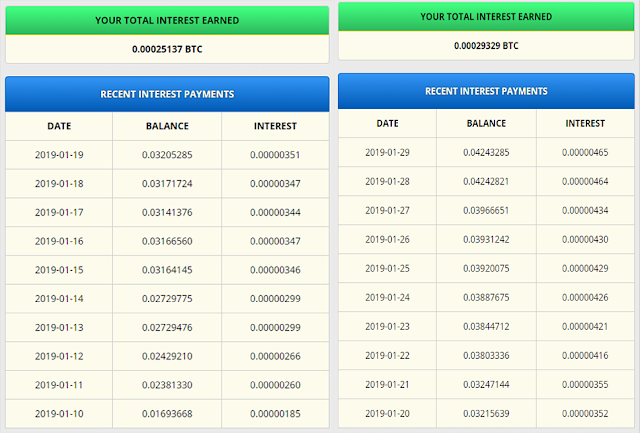Select balance 0.03844712
Screen dimensions: 640x433
[486, 326]
